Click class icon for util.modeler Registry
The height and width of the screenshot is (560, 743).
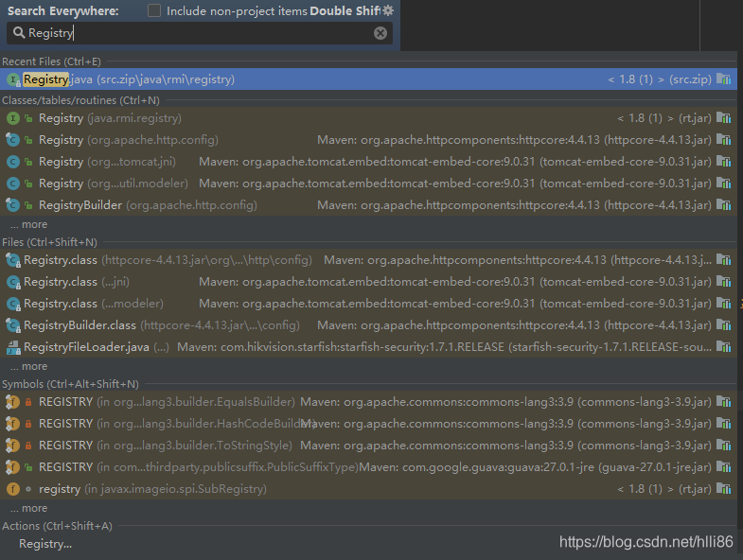pyautogui.click(x=13, y=184)
